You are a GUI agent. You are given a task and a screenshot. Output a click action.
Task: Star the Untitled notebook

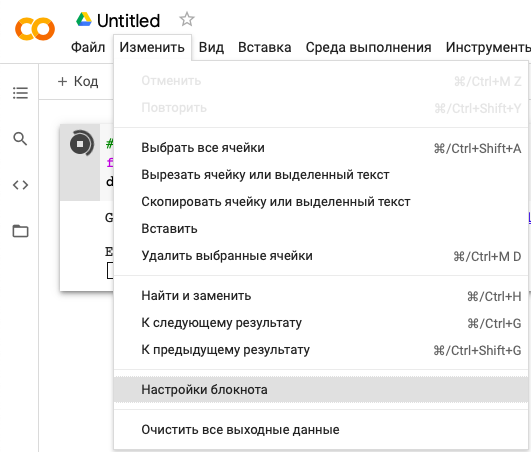coord(187,19)
